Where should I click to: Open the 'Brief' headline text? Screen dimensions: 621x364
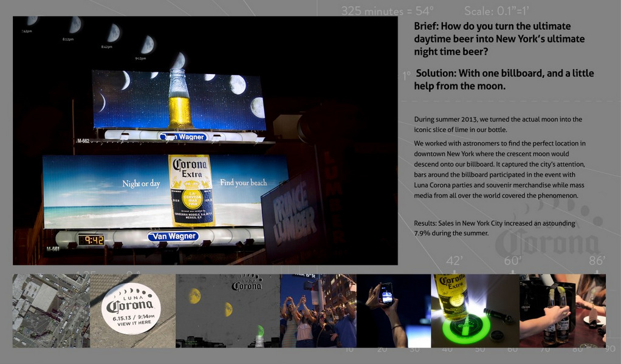[x=499, y=39]
